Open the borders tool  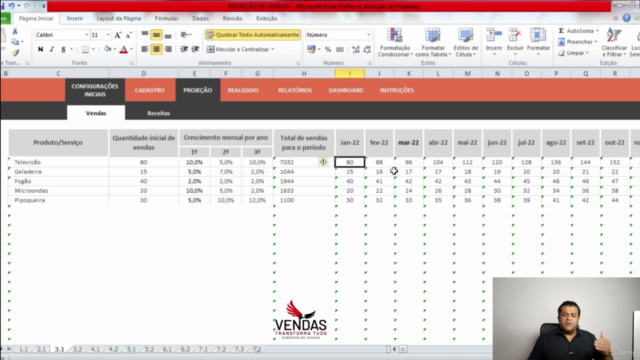85,49
